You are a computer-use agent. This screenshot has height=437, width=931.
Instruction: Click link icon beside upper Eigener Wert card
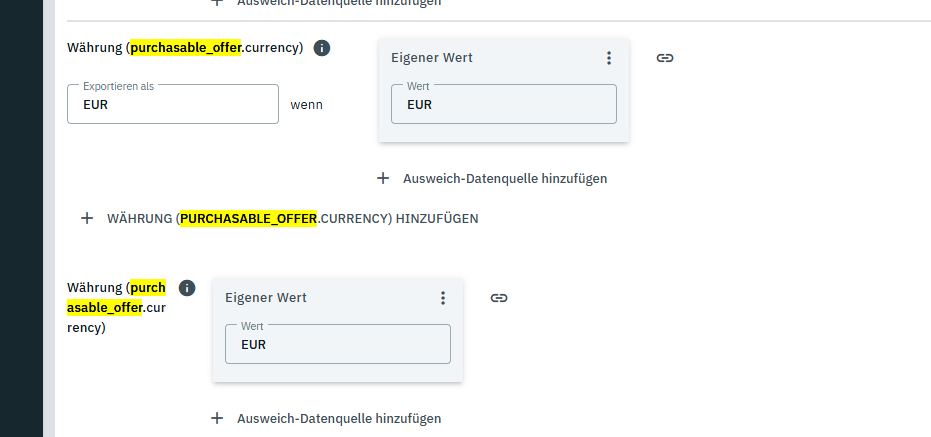665,58
